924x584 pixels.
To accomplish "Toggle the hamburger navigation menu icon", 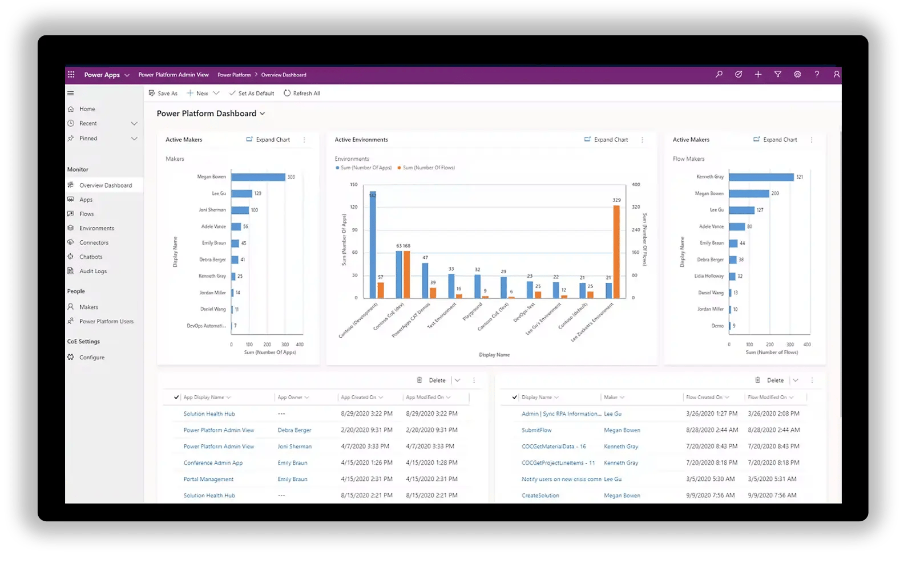I will click(x=71, y=94).
